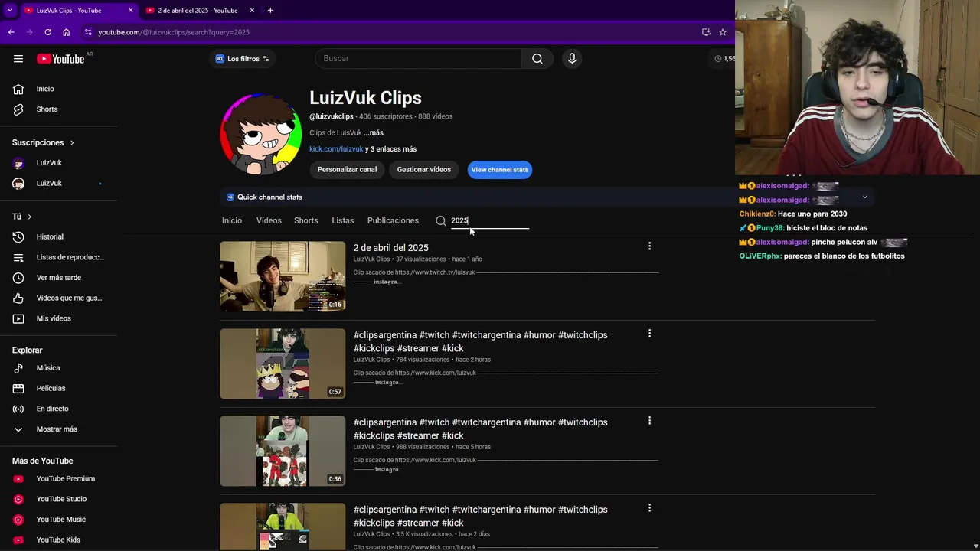Viewport: 980px width, 551px height.
Task: Click View channel stats button
Action: pyautogui.click(x=500, y=170)
